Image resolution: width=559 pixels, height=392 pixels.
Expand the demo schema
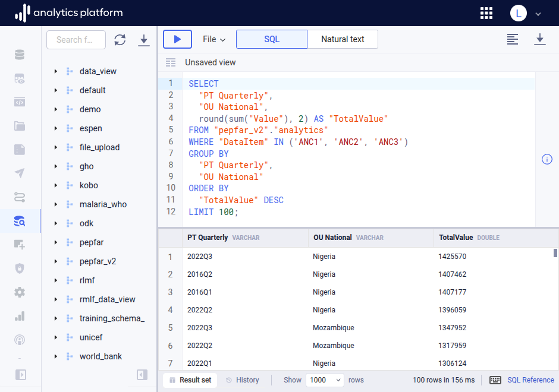pyautogui.click(x=56, y=109)
